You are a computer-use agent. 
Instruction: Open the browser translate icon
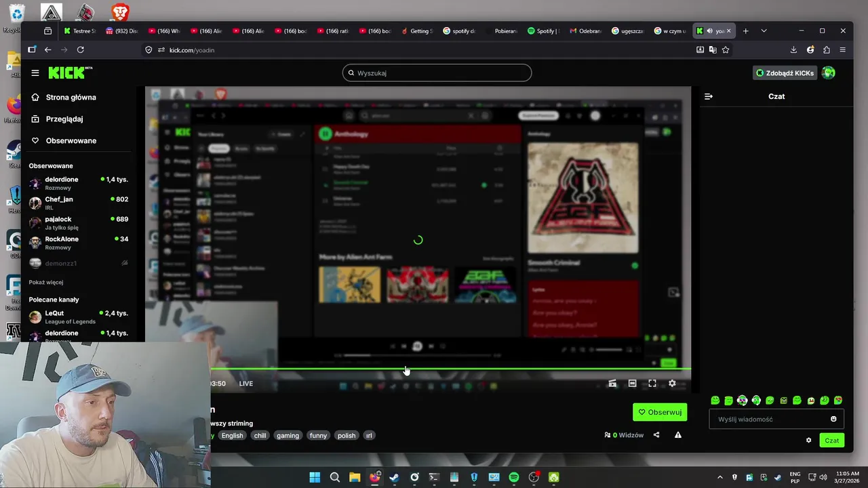713,49
